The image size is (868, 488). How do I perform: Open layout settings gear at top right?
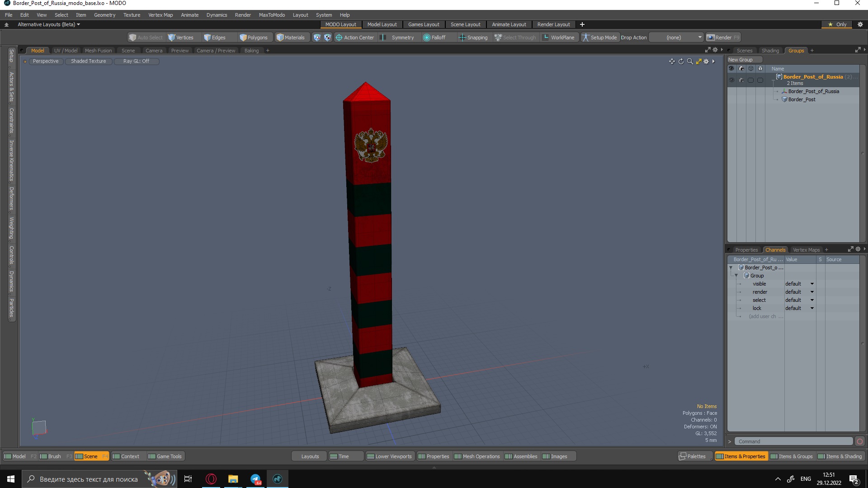pos(860,24)
